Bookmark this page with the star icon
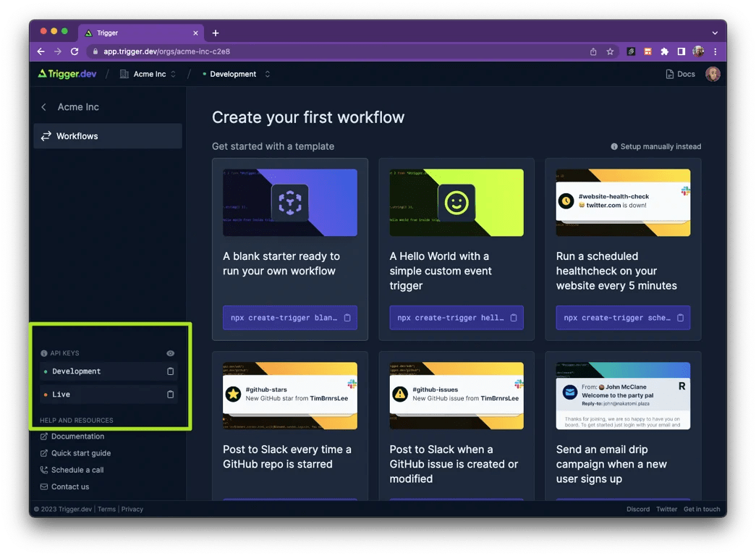 tap(610, 51)
